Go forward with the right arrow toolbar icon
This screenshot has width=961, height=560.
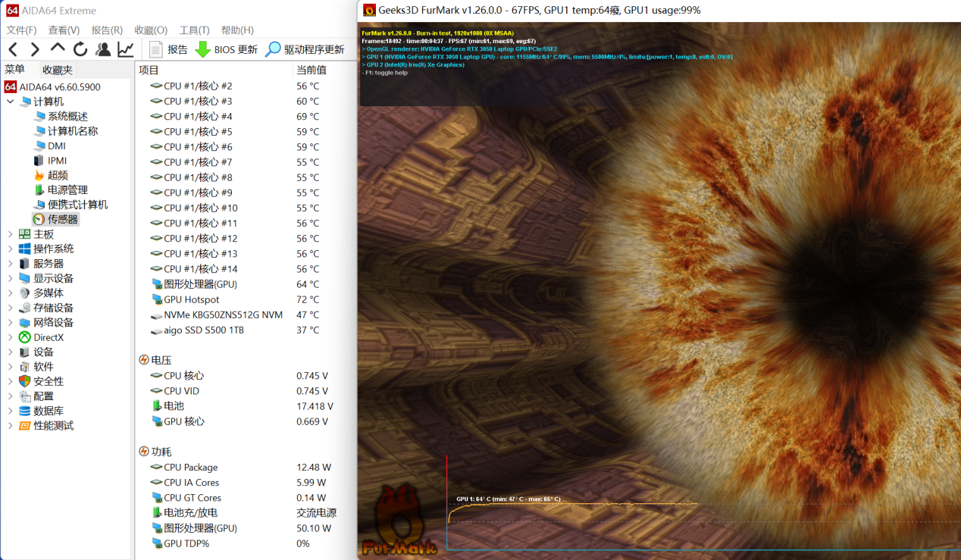pos(35,49)
